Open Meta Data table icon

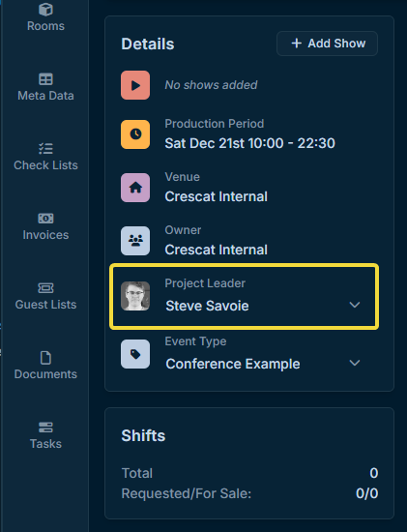tap(45, 79)
